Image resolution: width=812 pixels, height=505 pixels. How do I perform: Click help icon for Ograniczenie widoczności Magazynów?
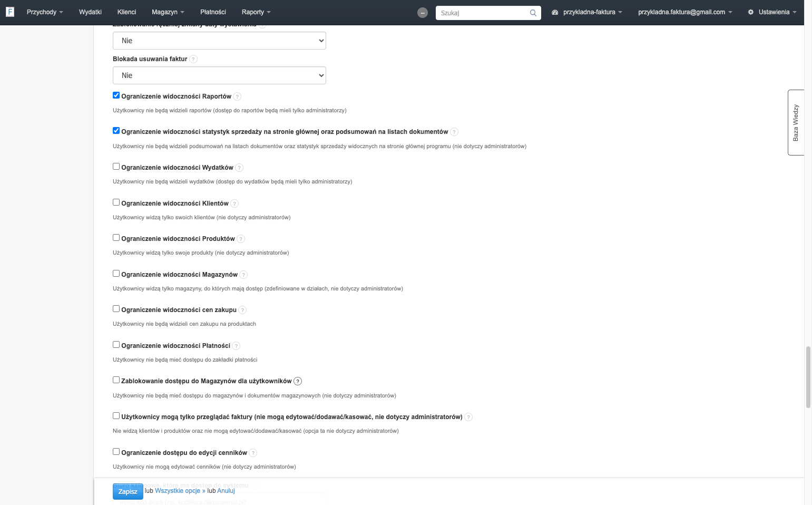pos(243,275)
